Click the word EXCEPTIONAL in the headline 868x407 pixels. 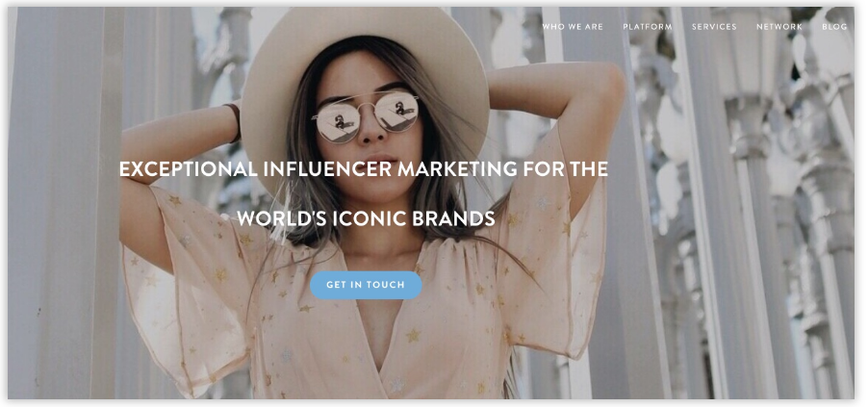(189, 169)
